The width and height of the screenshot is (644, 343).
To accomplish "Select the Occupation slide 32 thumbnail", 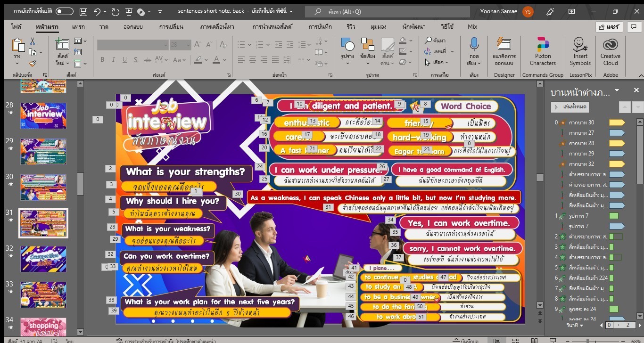I will (x=43, y=259).
